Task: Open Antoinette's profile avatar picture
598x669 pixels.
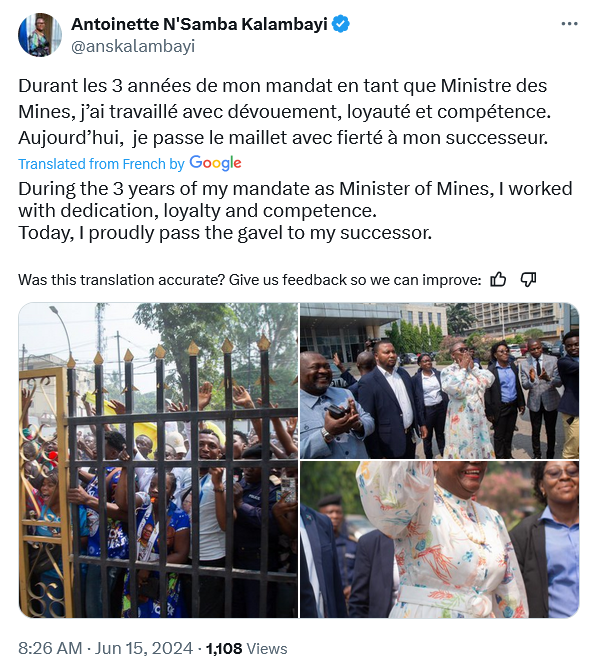Action: (40, 35)
